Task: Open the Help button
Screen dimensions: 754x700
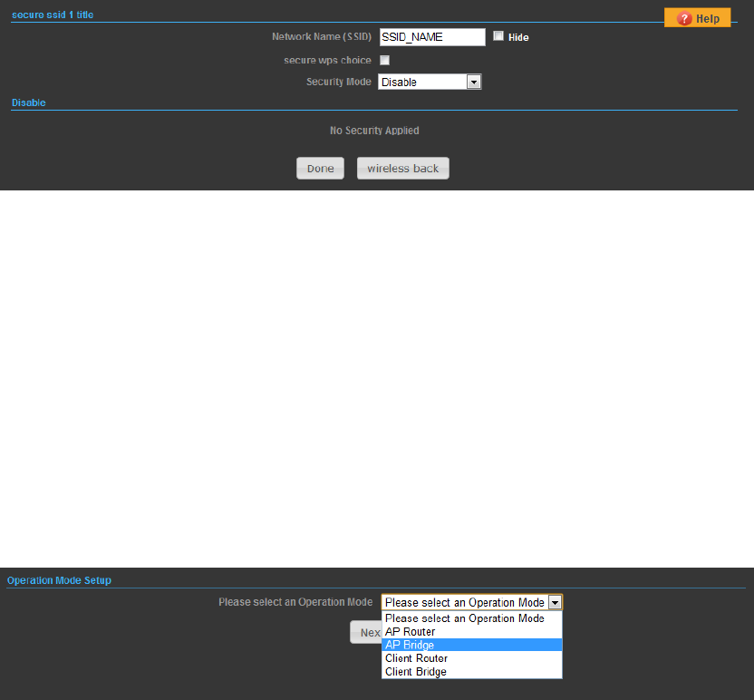Action: pos(697,18)
